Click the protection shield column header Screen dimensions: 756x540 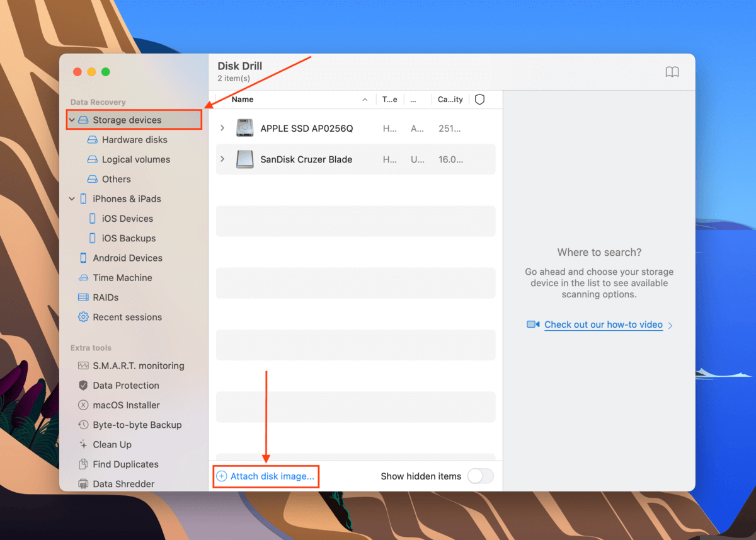pyautogui.click(x=479, y=100)
